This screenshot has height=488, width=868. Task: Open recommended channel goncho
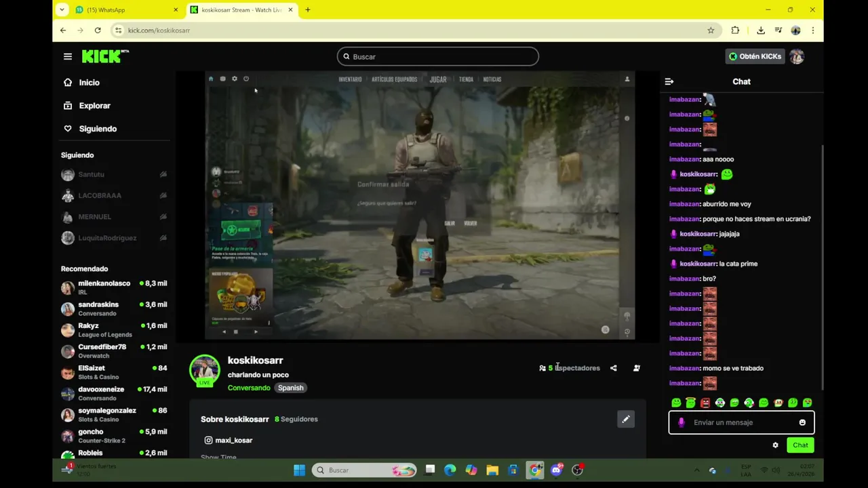coord(114,436)
